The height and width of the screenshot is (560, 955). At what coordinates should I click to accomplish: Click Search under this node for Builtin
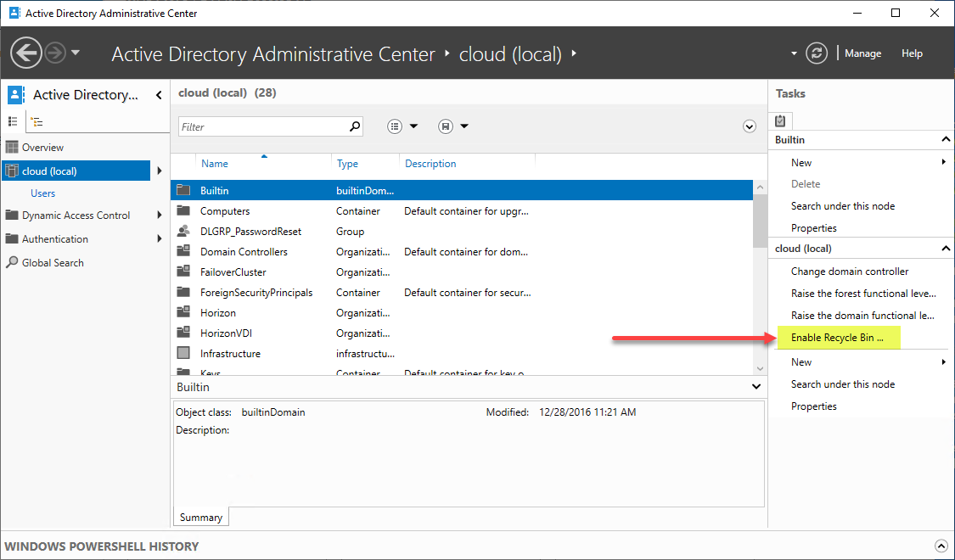[x=843, y=205]
